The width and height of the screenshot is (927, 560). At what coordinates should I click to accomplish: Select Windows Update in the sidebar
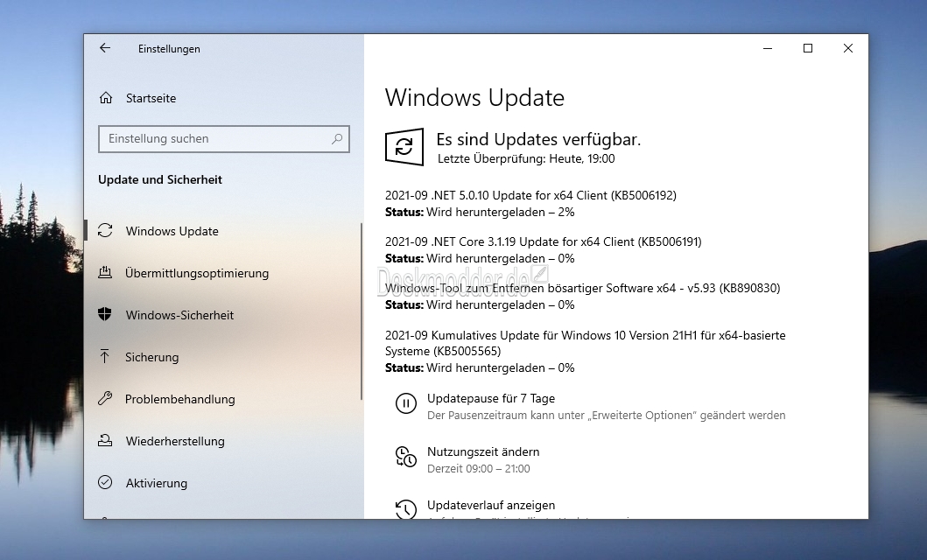click(x=172, y=231)
